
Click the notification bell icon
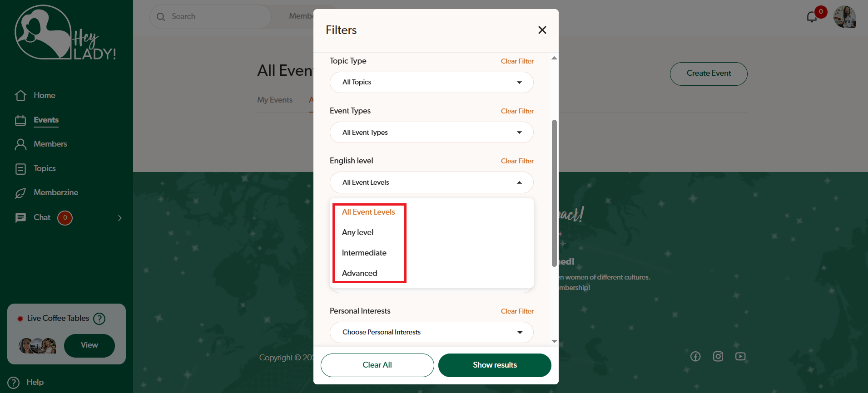coord(812,17)
